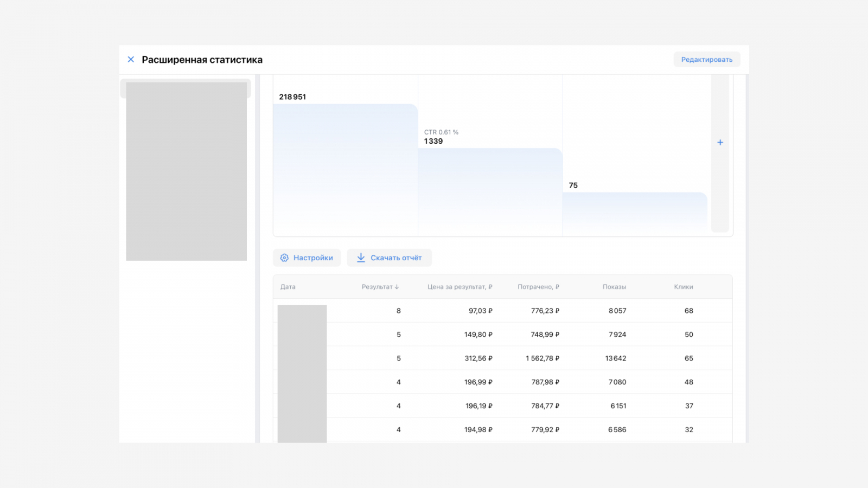Click the price cell 312,56 ₽
This screenshot has height=488, width=868.
click(478, 358)
